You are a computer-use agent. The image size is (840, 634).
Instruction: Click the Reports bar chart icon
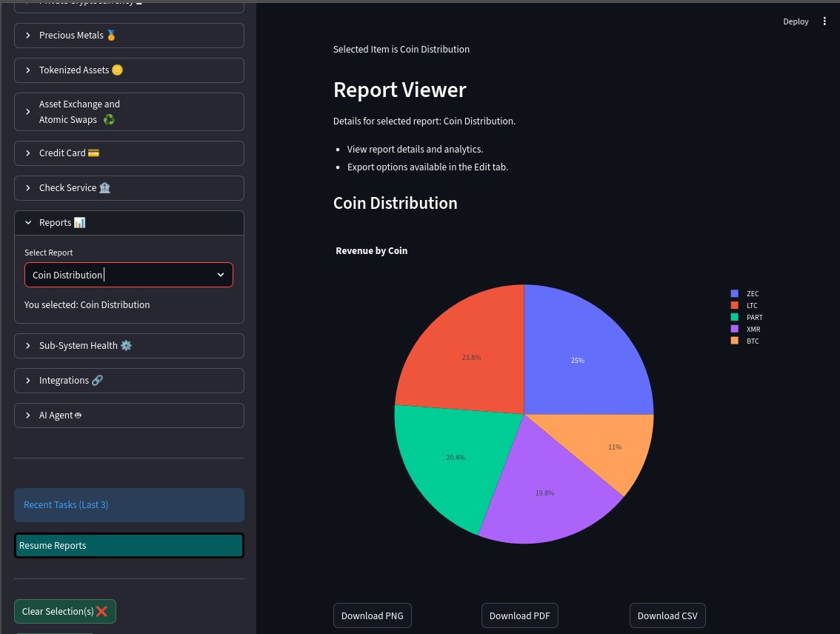coord(80,222)
